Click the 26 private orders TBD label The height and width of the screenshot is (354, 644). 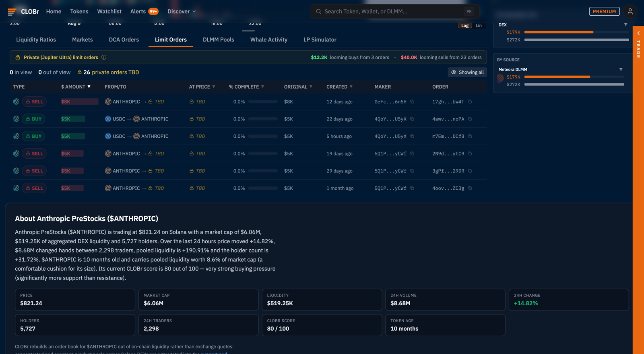point(108,72)
